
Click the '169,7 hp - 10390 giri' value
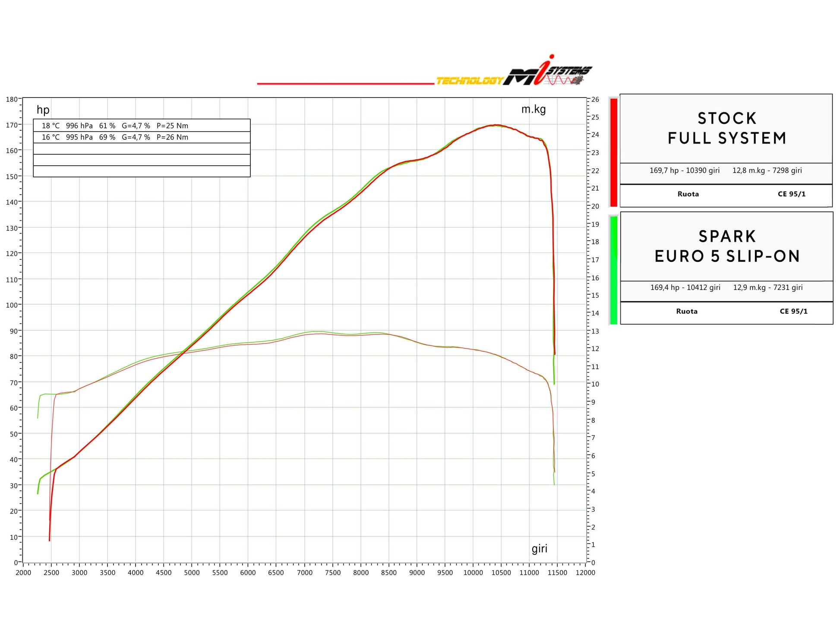(685, 170)
